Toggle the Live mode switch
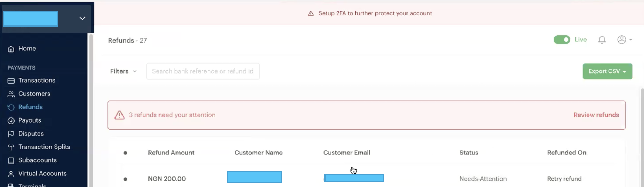 [x=562, y=40]
